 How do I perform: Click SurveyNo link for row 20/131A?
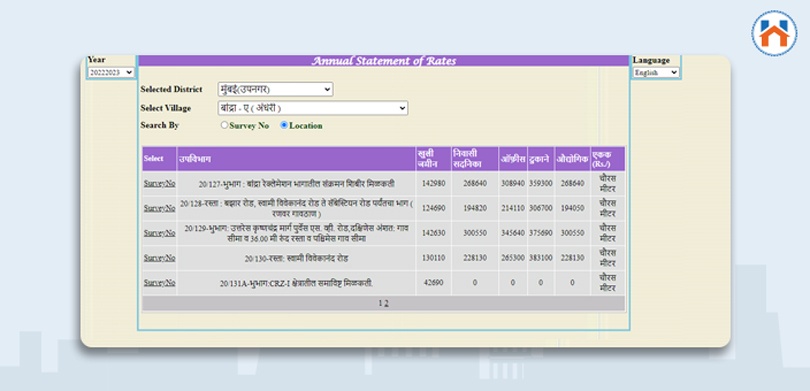click(x=159, y=283)
